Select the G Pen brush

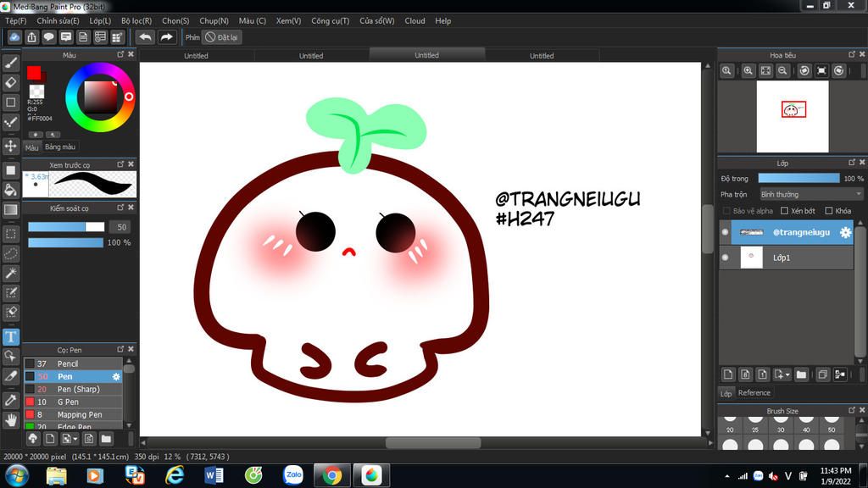[73, 402]
